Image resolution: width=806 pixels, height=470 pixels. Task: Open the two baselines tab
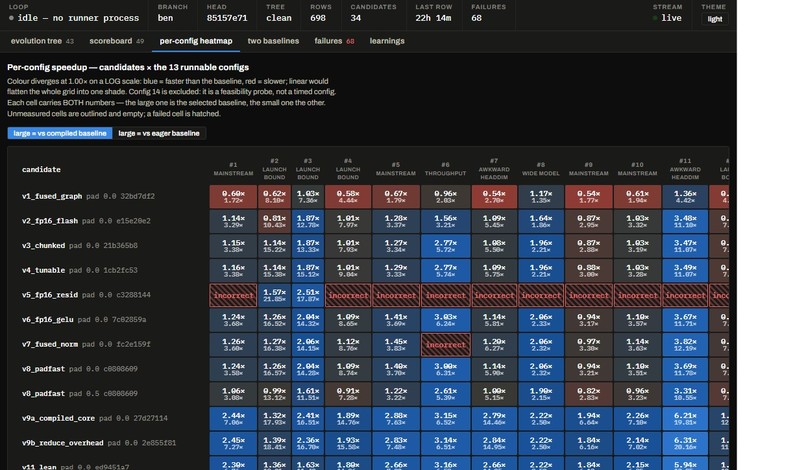(x=273, y=41)
